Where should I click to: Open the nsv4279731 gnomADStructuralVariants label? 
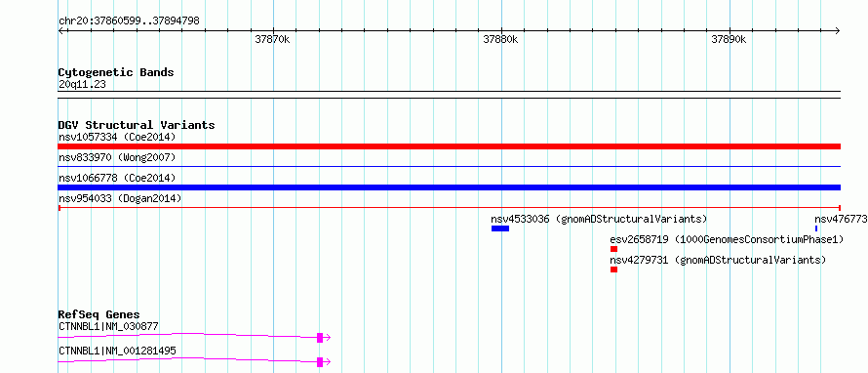[718, 260]
